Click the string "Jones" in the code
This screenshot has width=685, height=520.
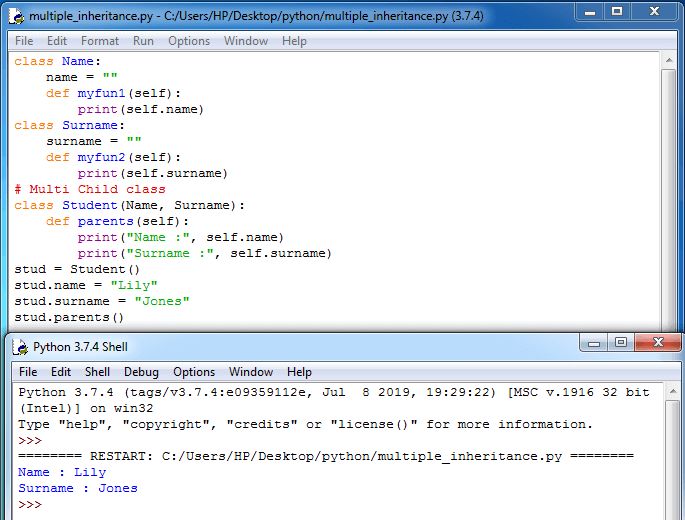[162, 302]
